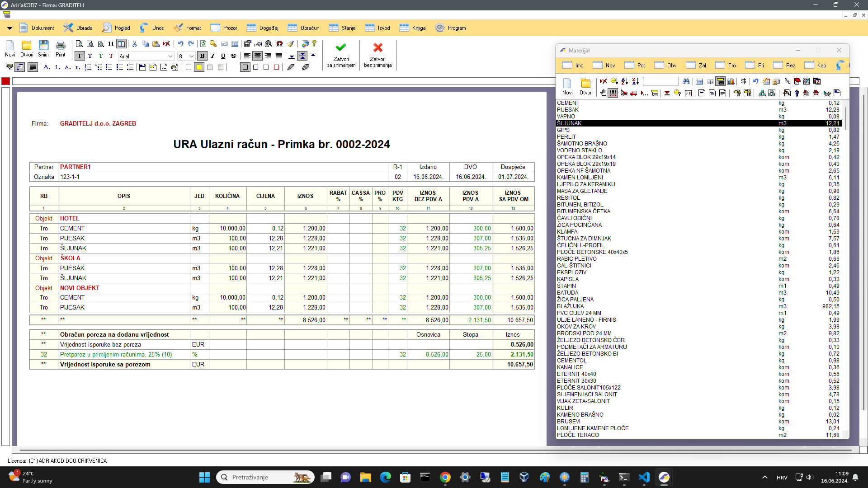Click Zatvori sa snimanjem button

pyautogui.click(x=341, y=55)
